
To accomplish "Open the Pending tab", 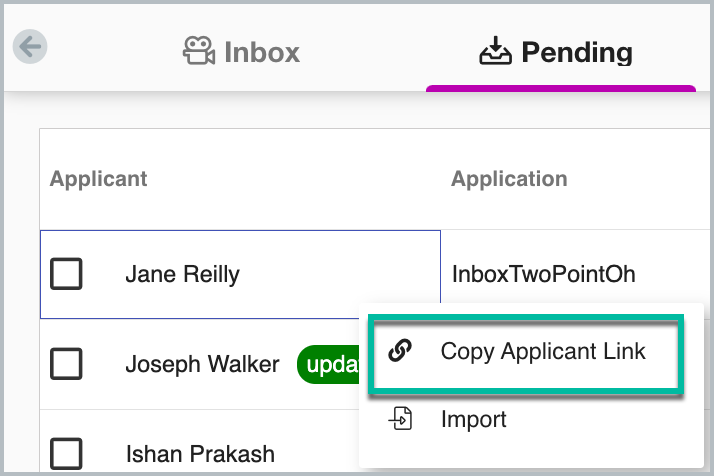I will click(x=556, y=51).
